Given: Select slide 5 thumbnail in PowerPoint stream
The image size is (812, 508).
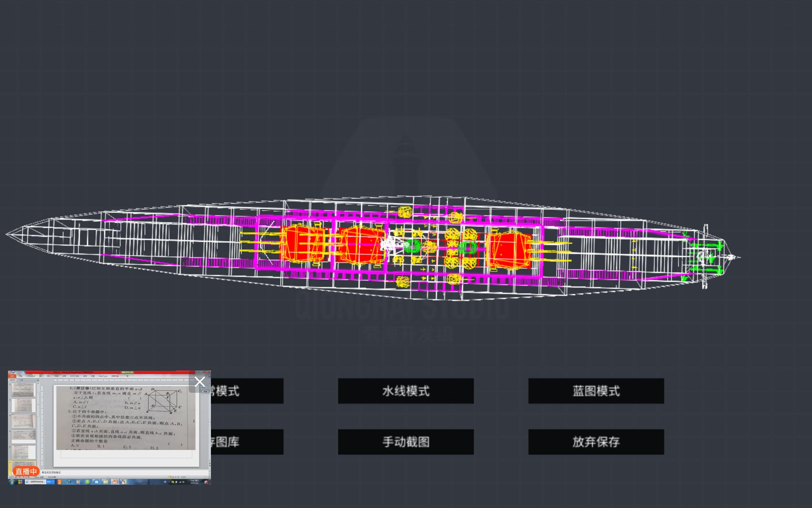Looking at the screenshot, I should pos(23,437).
